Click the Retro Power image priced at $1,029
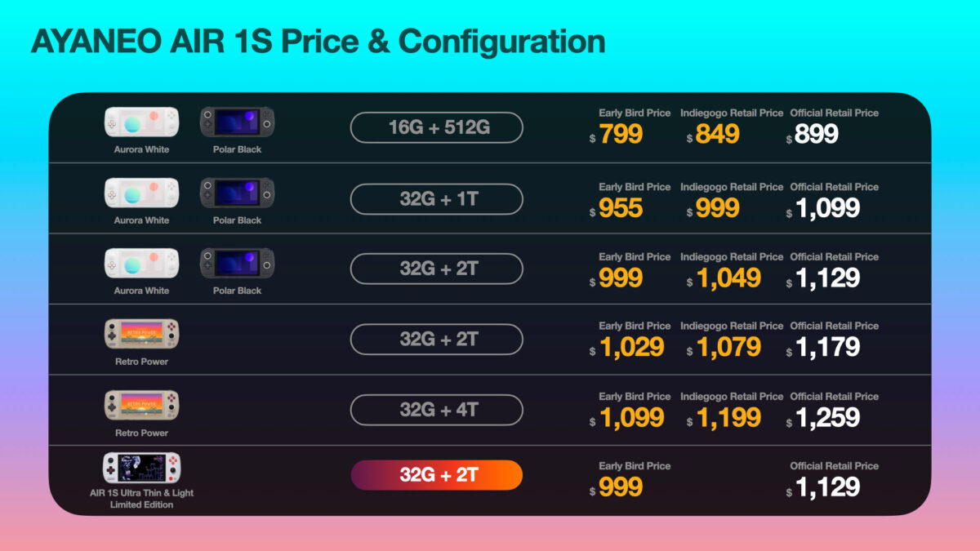980x551 pixels. 141,335
